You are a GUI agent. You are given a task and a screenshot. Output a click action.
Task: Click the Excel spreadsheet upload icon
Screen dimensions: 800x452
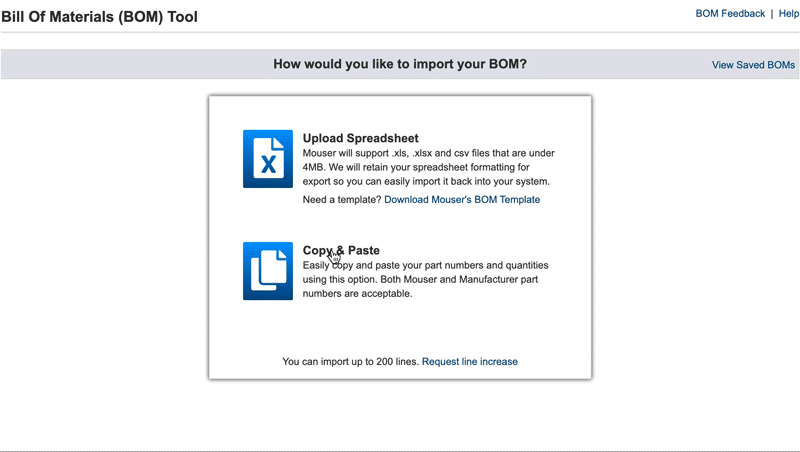pyautogui.click(x=267, y=158)
